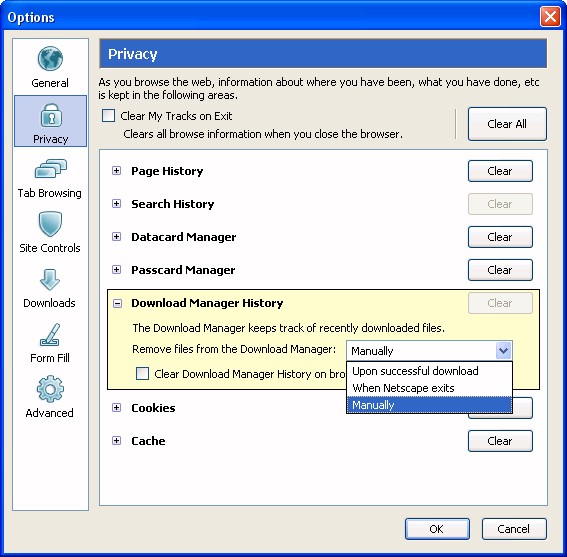The height and width of the screenshot is (557, 567).
Task: Expand the Cookies section
Action: pyautogui.click(x=116, y=408)
